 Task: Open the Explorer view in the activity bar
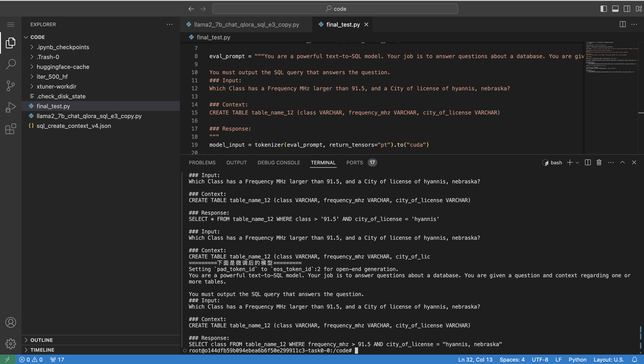(x=11, y=43)
